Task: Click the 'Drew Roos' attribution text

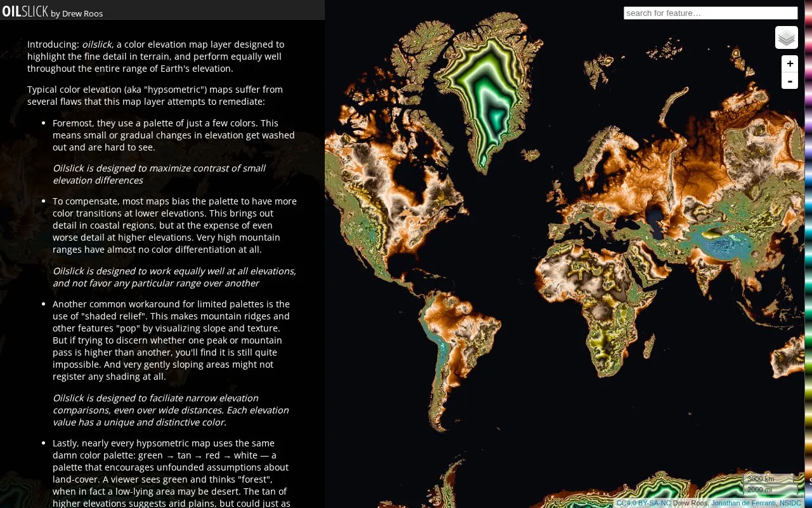Action: click(691, 503)
